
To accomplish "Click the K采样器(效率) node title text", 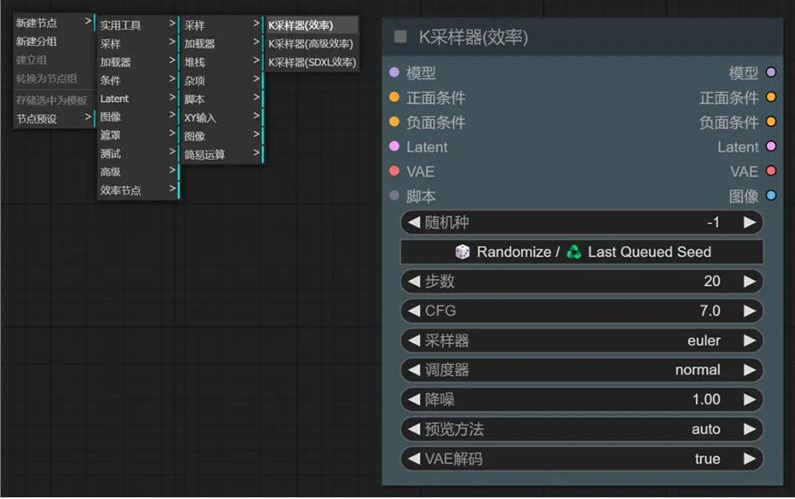I will click(x=473, y=37).
